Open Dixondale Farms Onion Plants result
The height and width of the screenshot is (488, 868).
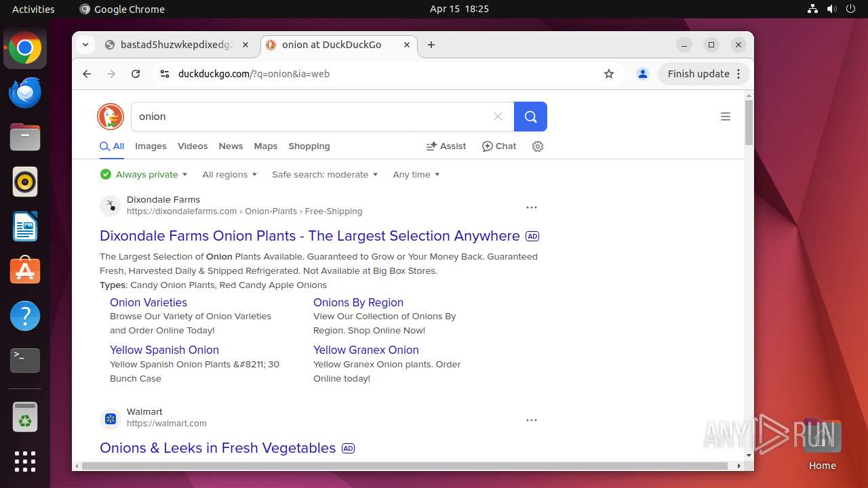click(x=310, y=236)
